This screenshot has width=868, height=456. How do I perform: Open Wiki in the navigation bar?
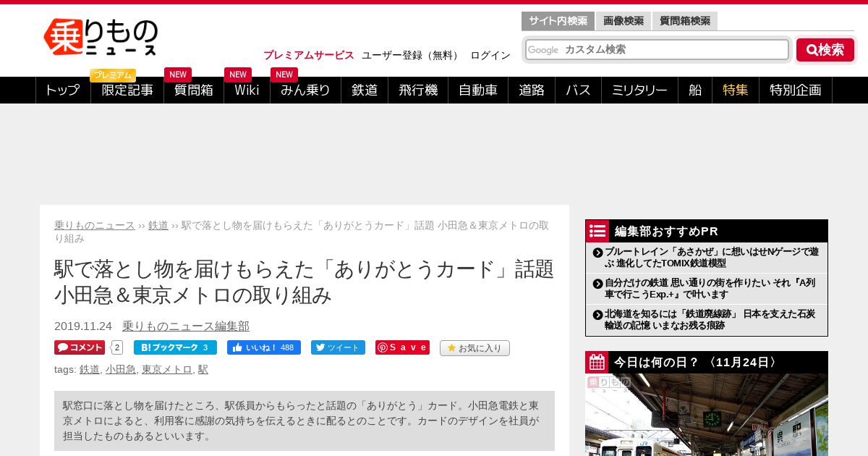(247, 90)
